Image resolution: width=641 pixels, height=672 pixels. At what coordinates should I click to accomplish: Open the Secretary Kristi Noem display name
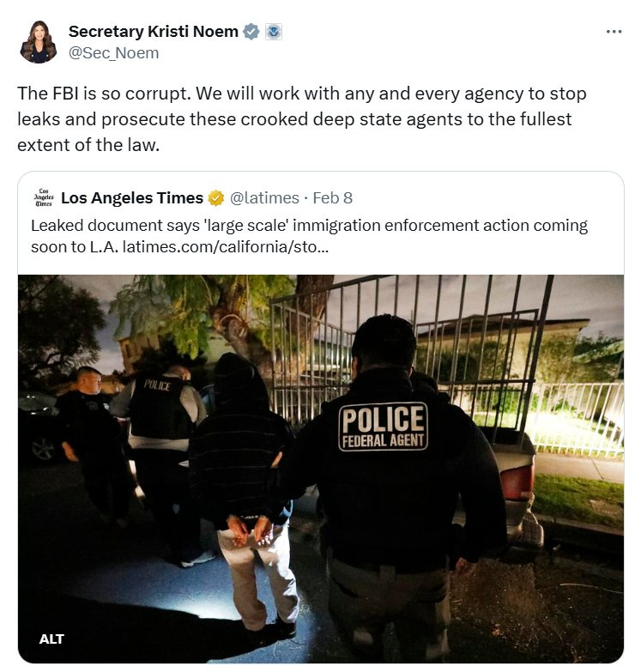click(x=154, y=32)
